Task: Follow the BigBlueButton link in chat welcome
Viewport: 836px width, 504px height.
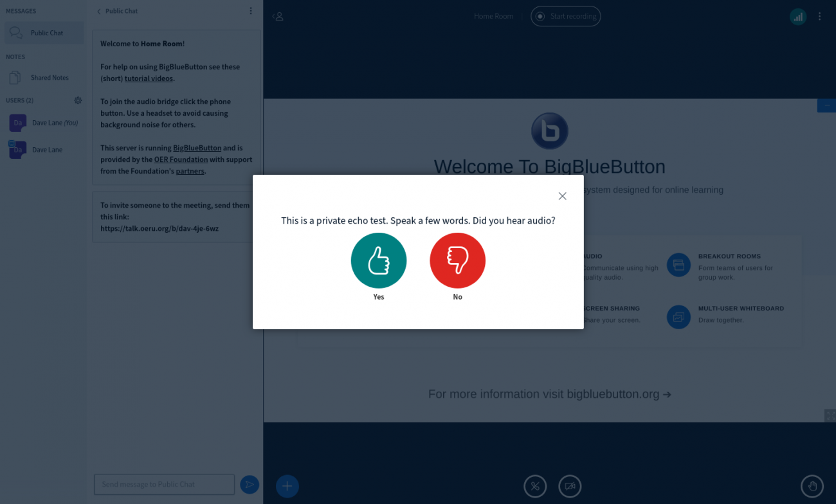Action: (197, 148)
